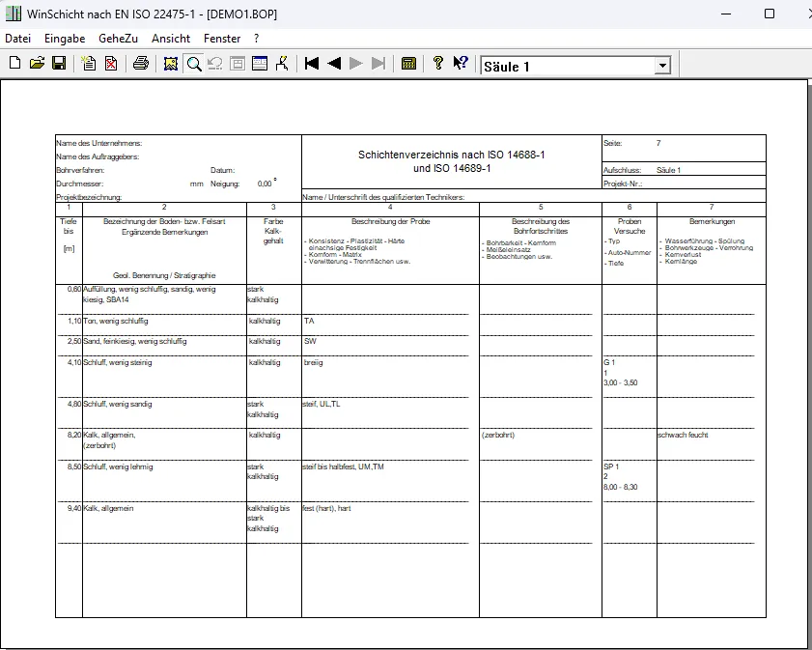
Task: Open the calculator toolbar icon
Action: 408,63
